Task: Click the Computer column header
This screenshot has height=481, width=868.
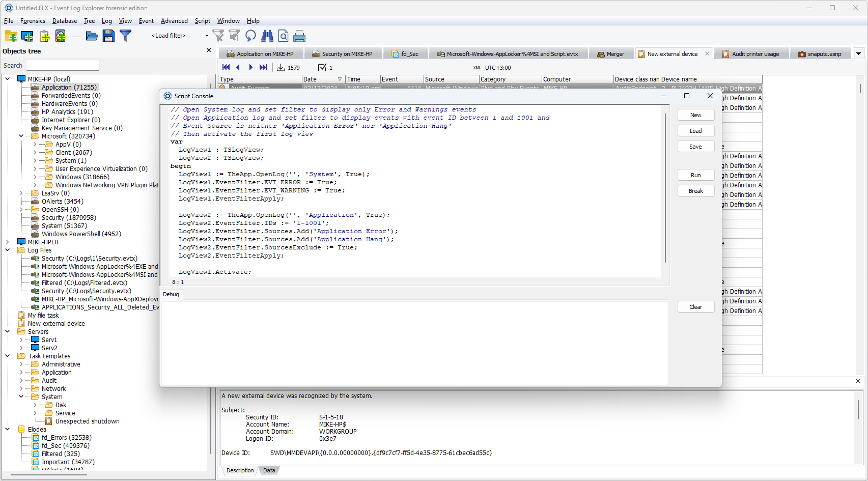Action: (577, 79)
